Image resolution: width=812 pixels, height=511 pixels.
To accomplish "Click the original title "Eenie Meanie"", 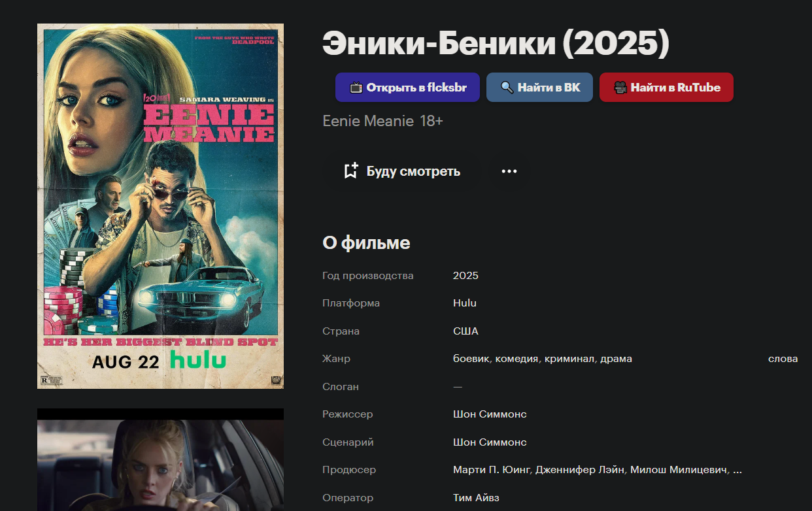I will pos(368,121).
